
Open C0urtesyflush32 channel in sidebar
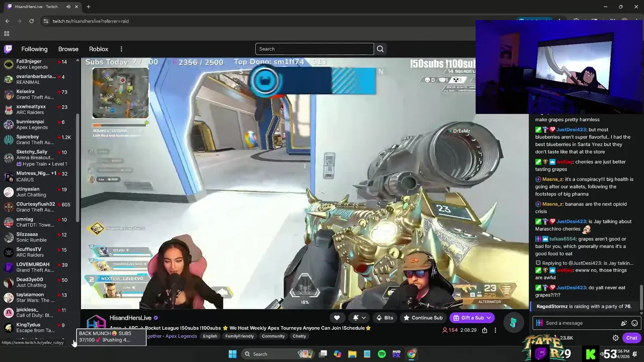(x=39, y=207)
